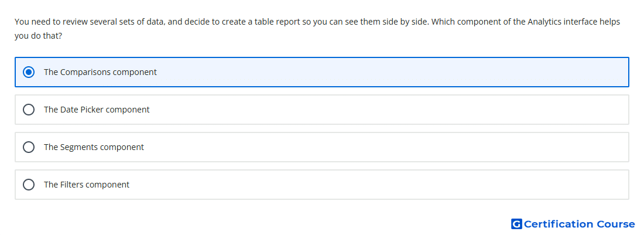Click "The Date Picker component" answer label
This screenshot has width=644, height=235.
point(97,110)
